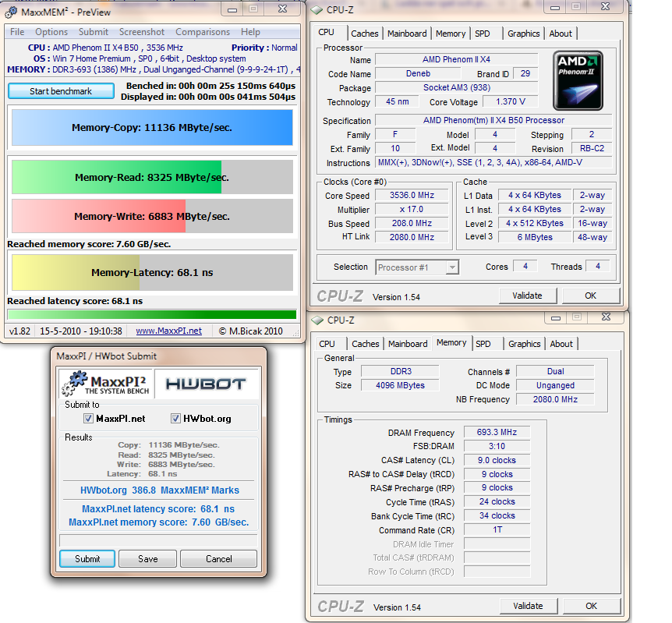Image resolution: width=672 pixels, height=623 pixels.
Task: Click the CPU-Z title icon in lower window
Action: coord(317,320)
